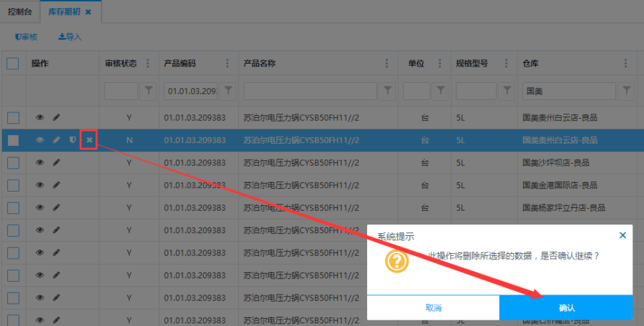Click the 产品名称 filter input field
This screenshot has height=326, width=644.
click(310, 91)
